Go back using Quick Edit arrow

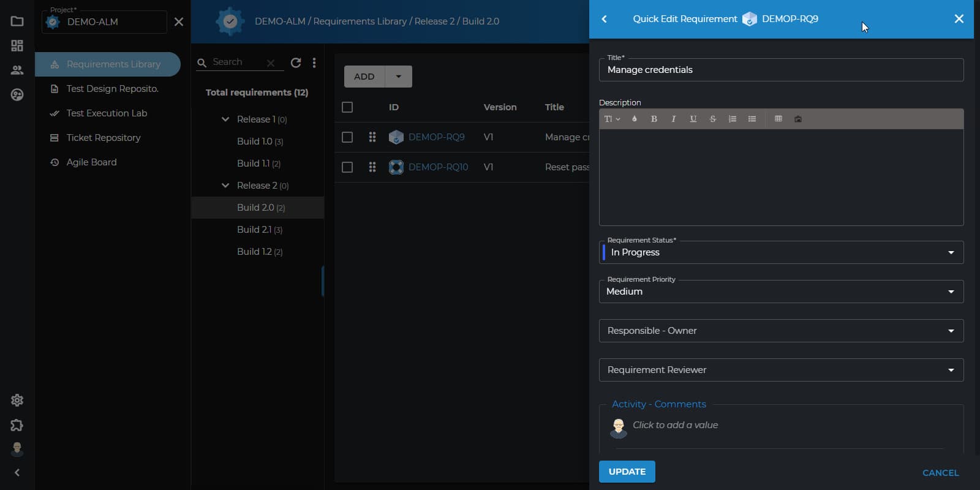pos(604,19)
